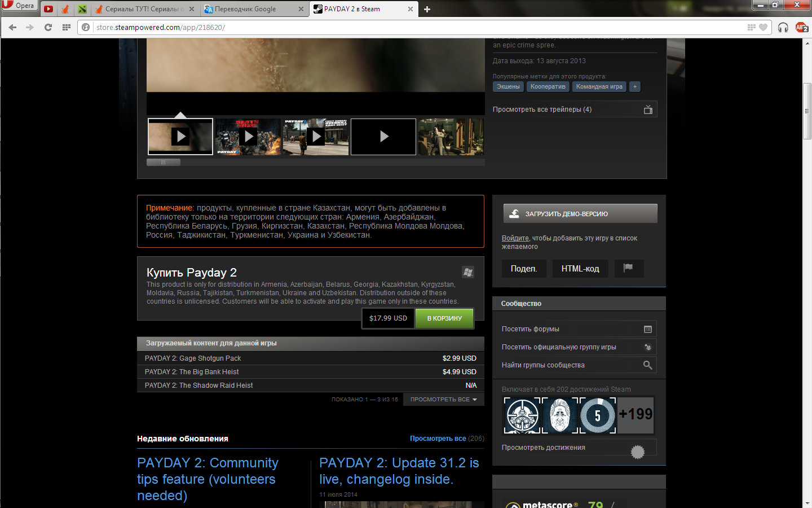Open Community tips feature news post
This screenshot has height=508, width=812.
(208, 479)
